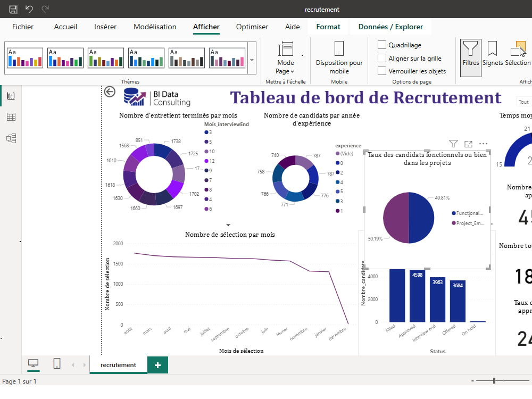This screenshot has height=399, width=532.
Task: Click the 'Page 1 sur 1' status text
Action: 19,381
